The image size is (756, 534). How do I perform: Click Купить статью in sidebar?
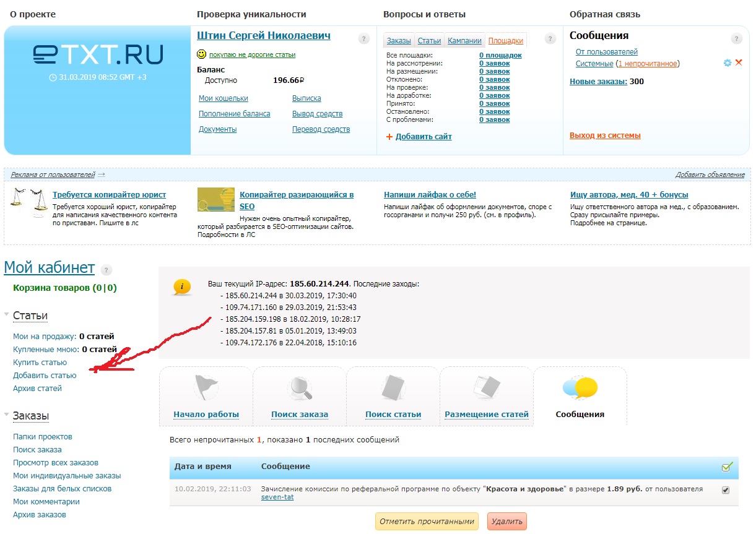[40, 363]
